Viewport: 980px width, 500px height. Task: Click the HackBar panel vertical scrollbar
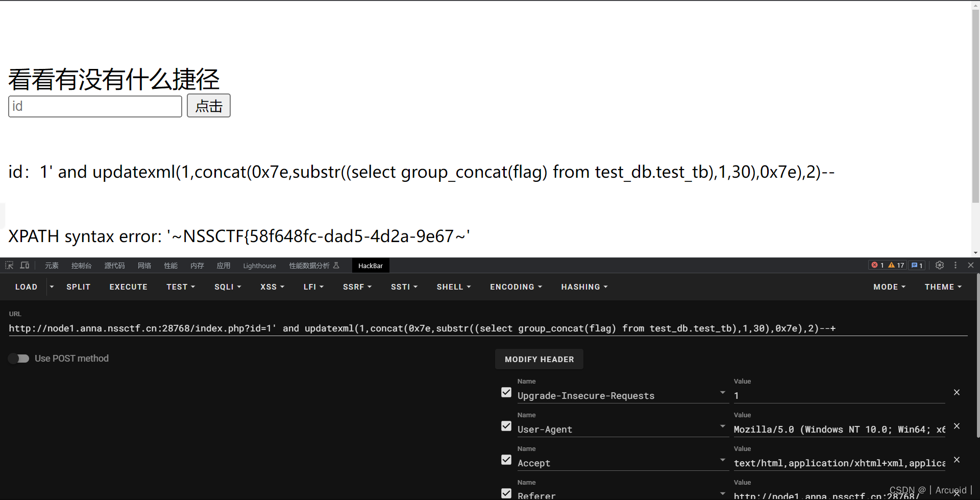tap(978, 355)
